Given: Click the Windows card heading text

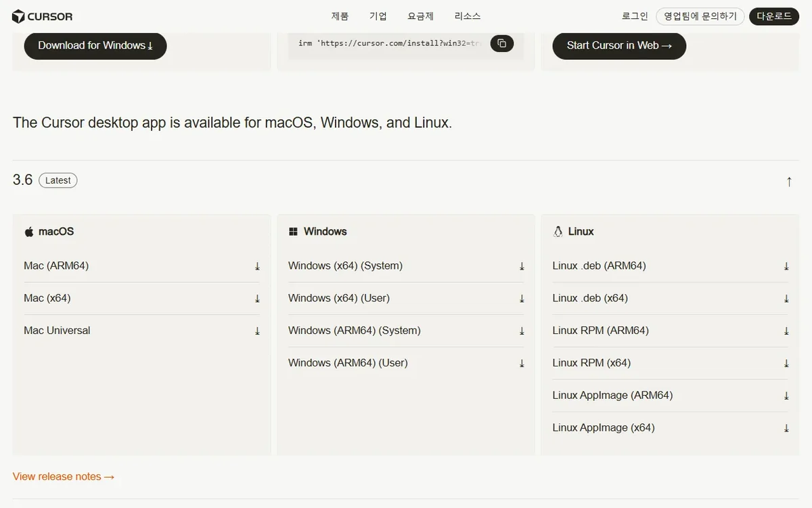Looking at the screenshot, I should 325,232.
